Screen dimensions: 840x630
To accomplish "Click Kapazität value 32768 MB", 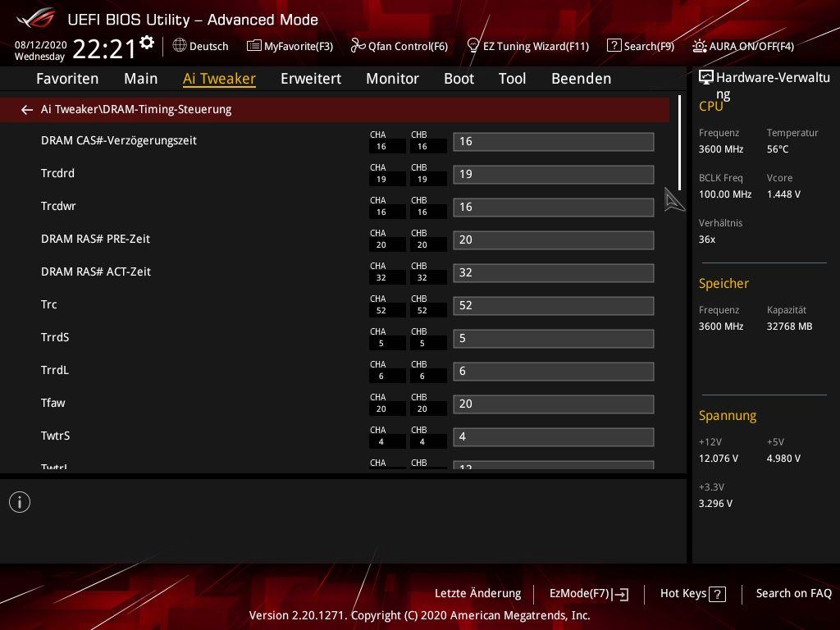I will click(790, 326).
